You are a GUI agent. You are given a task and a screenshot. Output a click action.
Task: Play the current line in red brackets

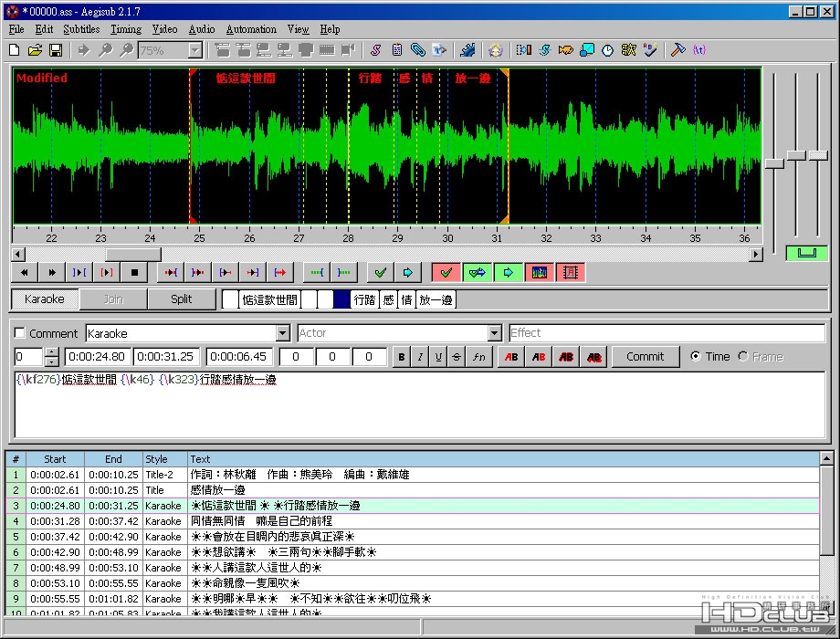(107, 273)
